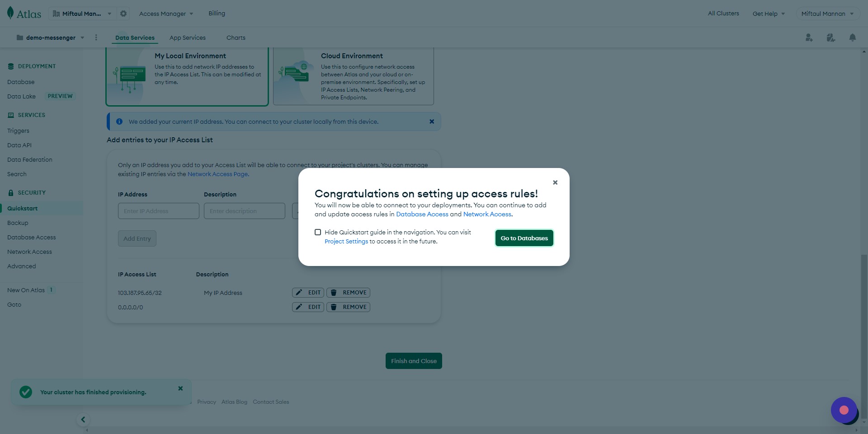Viewport: 868px width, 434px height.
Task: Open organization settings gear icon
Action: click(x=123, y=14)
